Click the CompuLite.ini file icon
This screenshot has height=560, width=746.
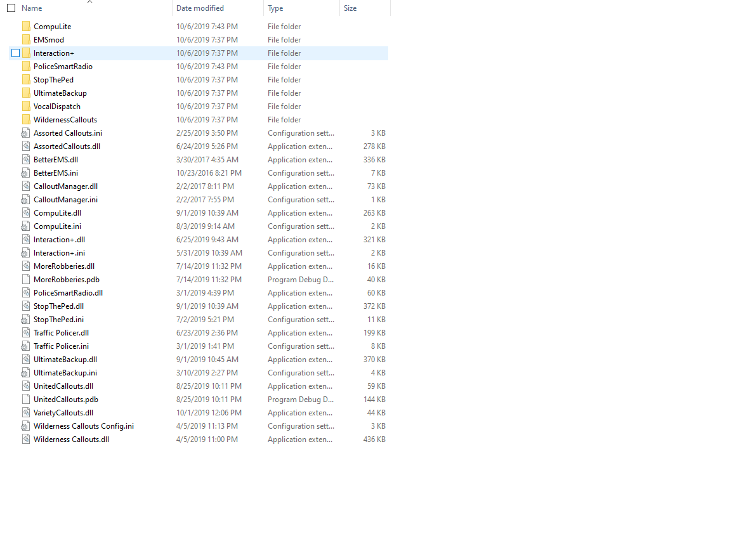click(25, 226)
